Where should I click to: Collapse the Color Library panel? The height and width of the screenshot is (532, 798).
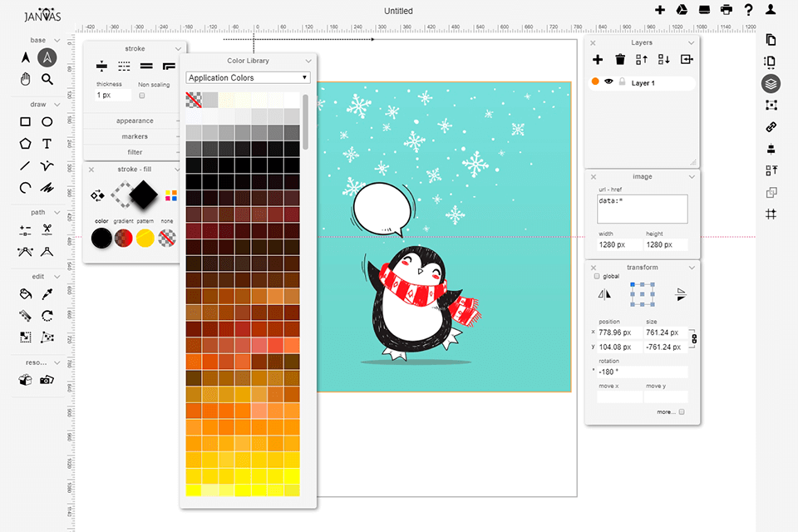pos(308,61)
